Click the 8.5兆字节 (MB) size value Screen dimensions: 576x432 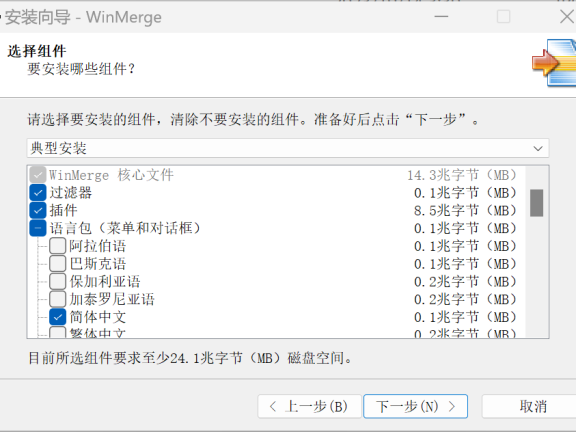[465, 210]
